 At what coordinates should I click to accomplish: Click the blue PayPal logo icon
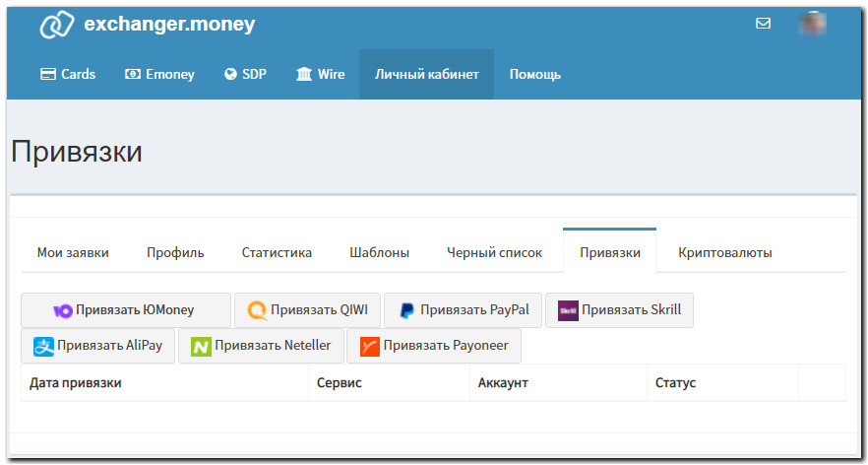pyautogui.click(x=406, y=311)
